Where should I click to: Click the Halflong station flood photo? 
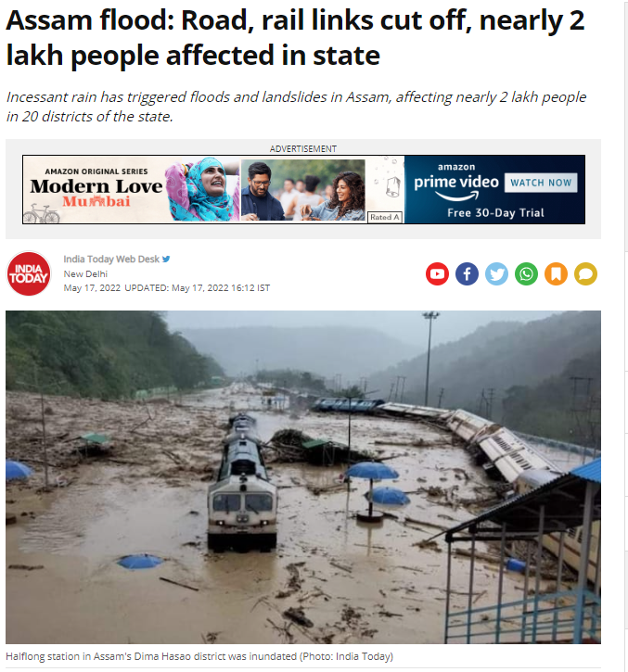click(303, 477)
